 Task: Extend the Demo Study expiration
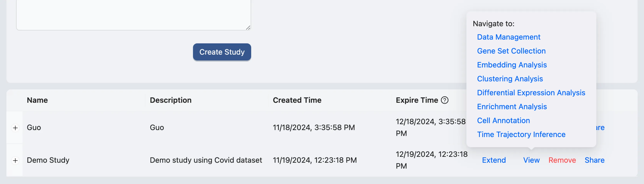tap(494, 160)
